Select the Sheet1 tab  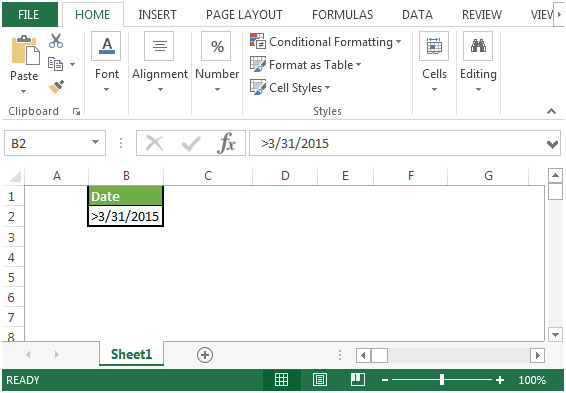pyautogui.click(x=131, y=354)
